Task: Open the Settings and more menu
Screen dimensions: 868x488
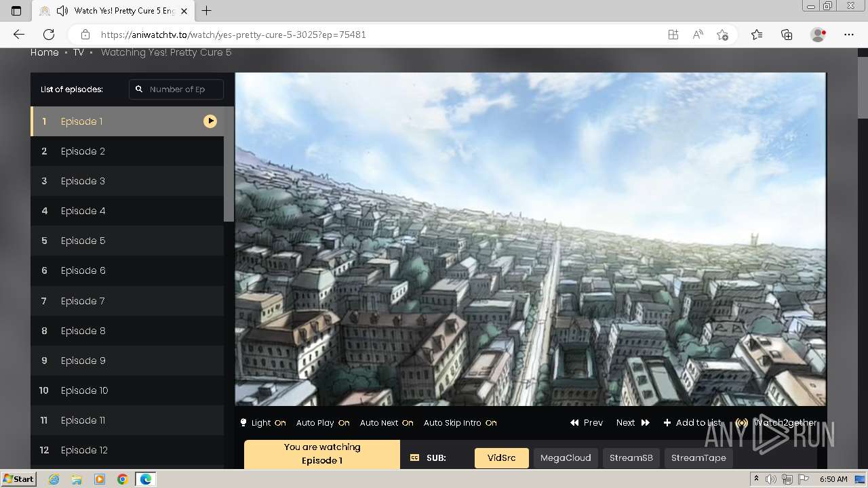Action: [849, 35]
